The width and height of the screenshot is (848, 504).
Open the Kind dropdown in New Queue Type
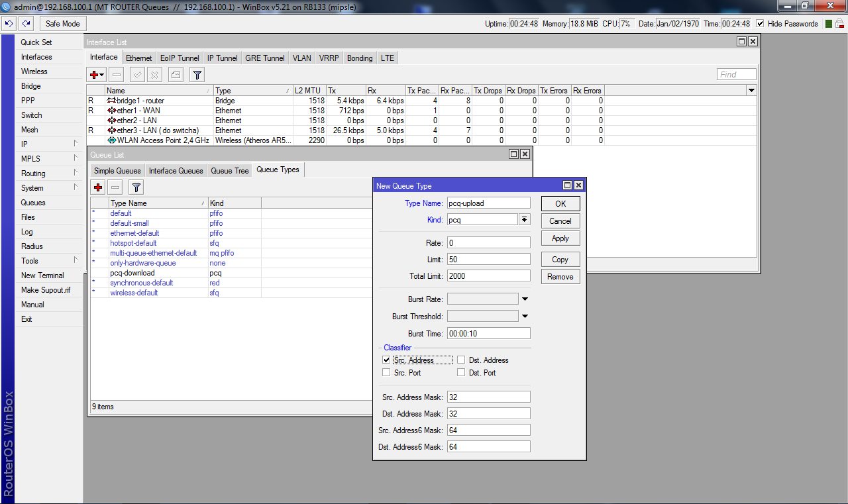(524, 220)
